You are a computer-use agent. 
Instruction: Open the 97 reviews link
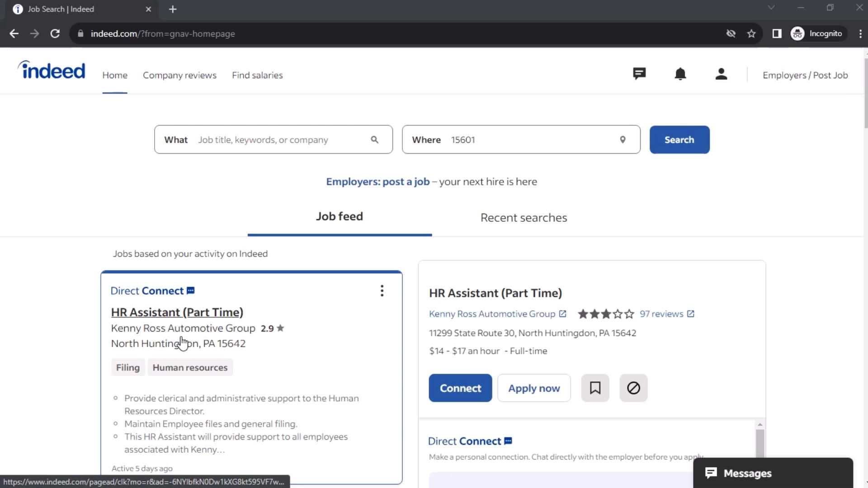(x=661, y=314)
